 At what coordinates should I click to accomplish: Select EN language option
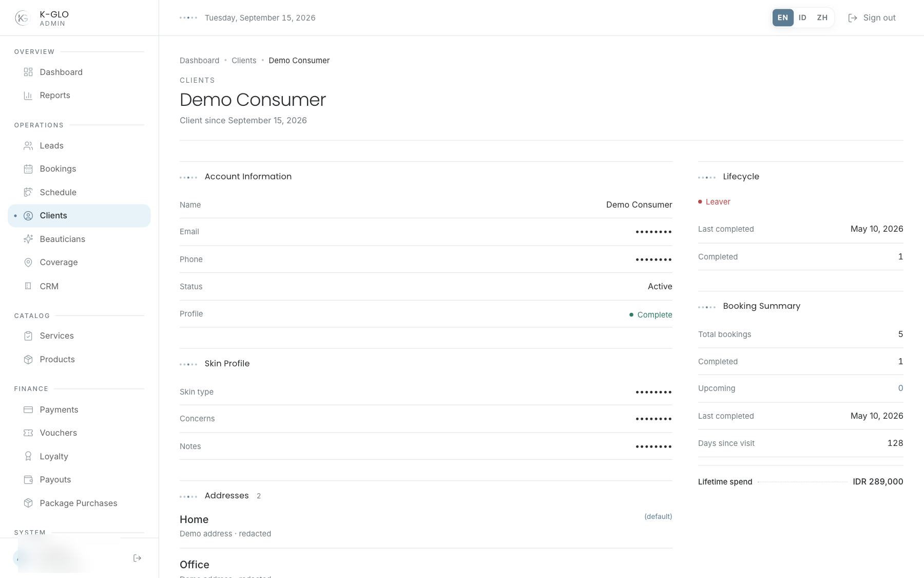pyautogui.click(x=783, y=17)
